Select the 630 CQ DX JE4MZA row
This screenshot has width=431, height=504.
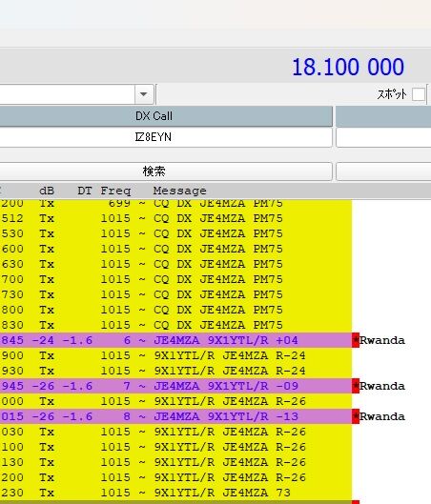[x=176, y=264]
